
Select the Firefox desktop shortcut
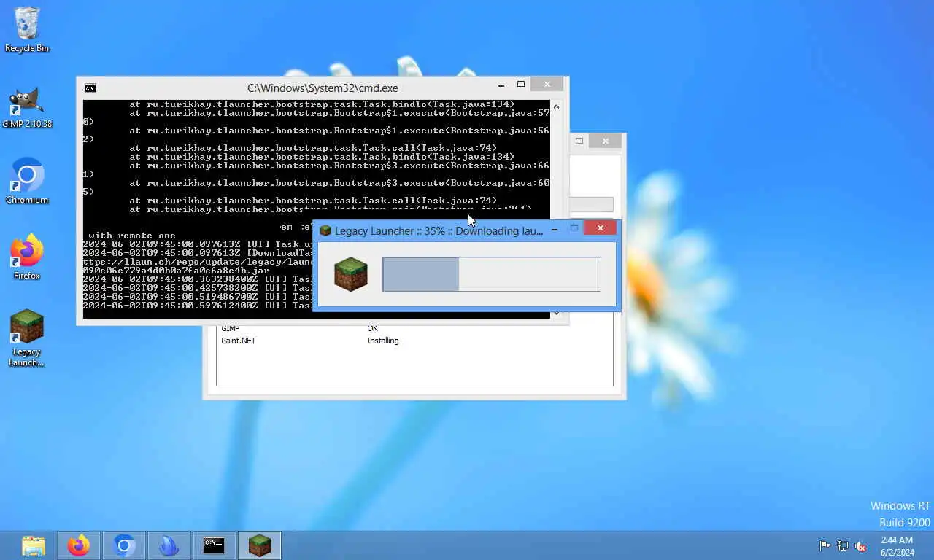click(27, 257)
